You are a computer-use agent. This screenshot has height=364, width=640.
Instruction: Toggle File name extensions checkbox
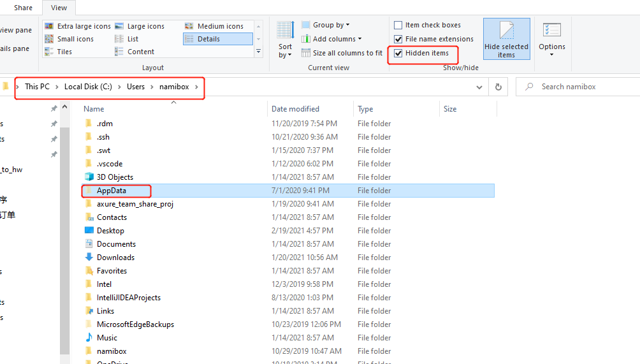(x=398, y=39)
